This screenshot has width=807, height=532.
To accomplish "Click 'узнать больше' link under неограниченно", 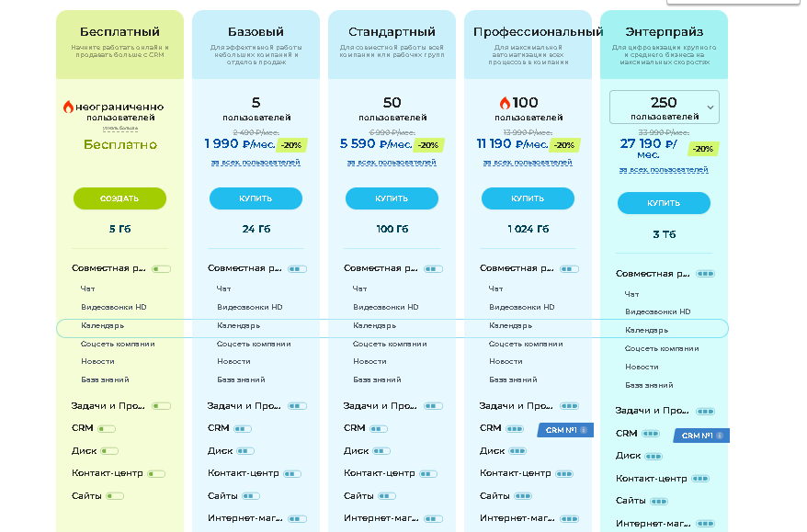I will tap(119, 128).
